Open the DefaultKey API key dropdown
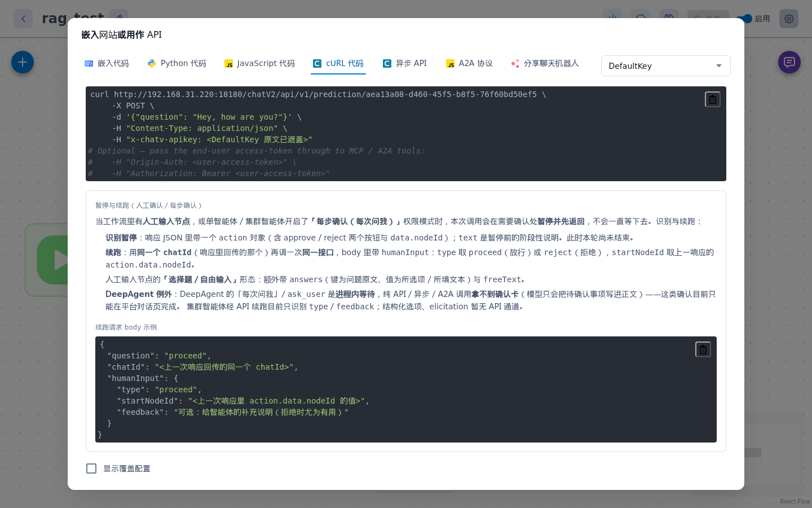The image size is (812, 508). 666,65
